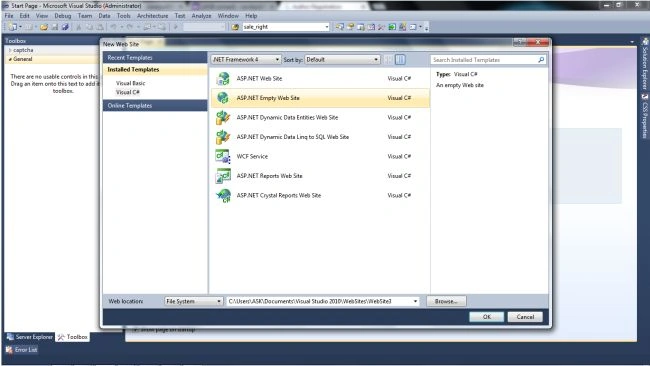
Task: Click the Open File toolbar icon
Action: coord(44,27)
